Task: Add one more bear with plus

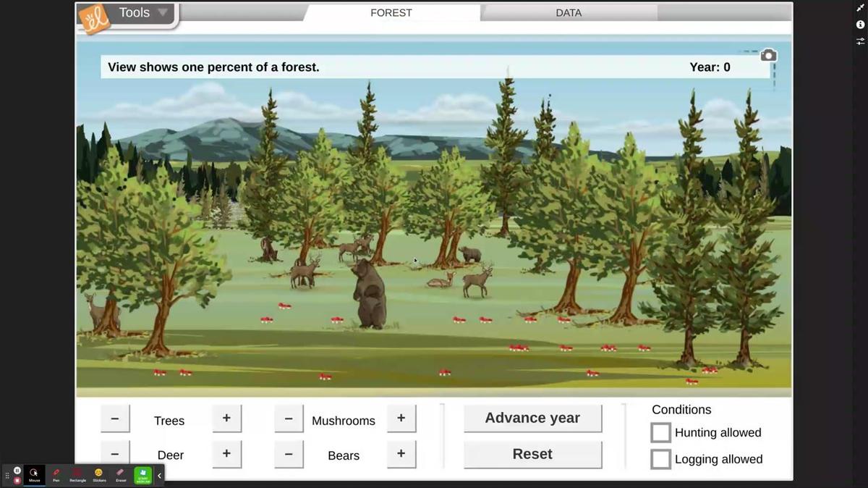Action: (401, 453)
